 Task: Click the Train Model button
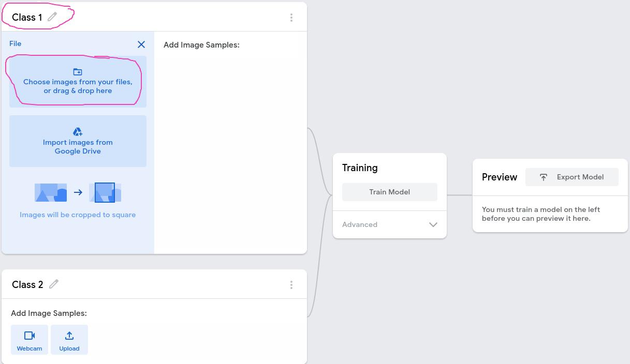click(x=389, y=192)
